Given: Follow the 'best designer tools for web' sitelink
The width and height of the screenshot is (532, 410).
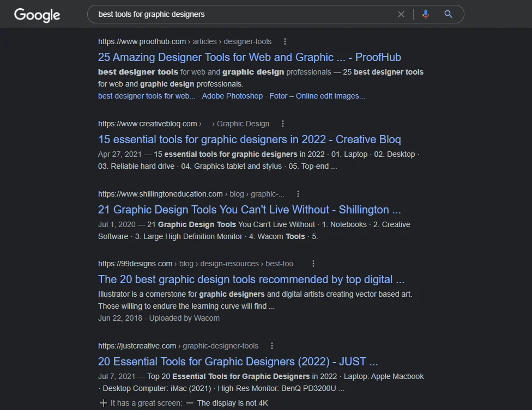Looking at the screenshot, I should (x=146, y=96).
